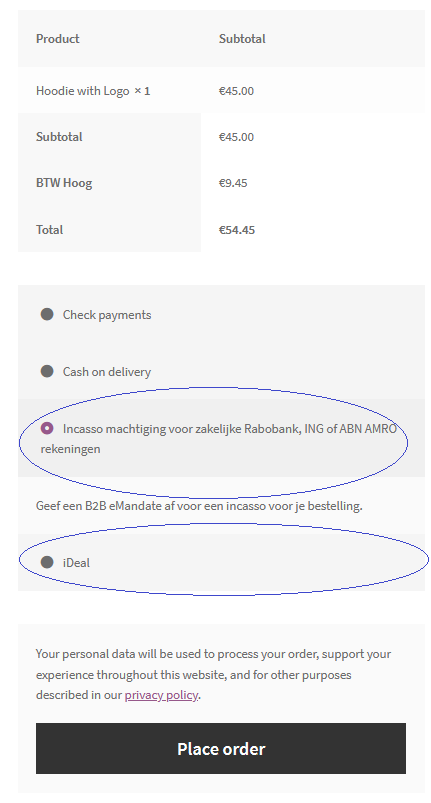Select the Check payments radio button

47,314
